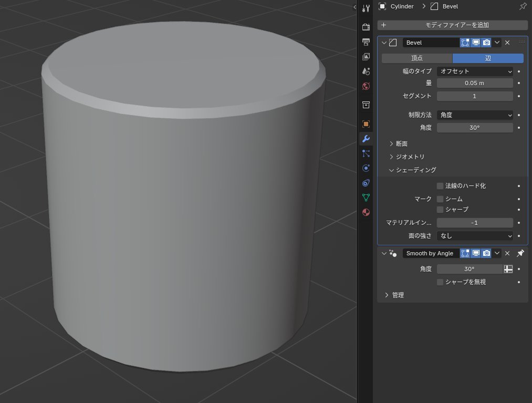Open the Object Data mesh tab
The width and height of the screenshot is (532, 403).
pos(366,198)
